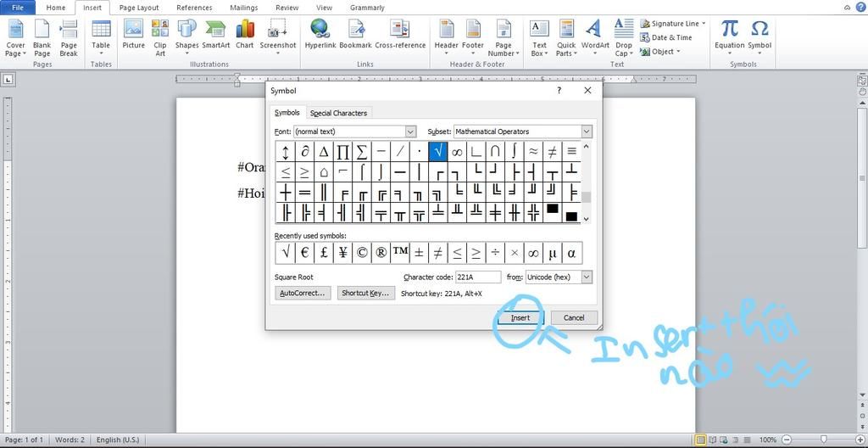Open the Table insert menu
868x448 pixels.
click(101, 37)
